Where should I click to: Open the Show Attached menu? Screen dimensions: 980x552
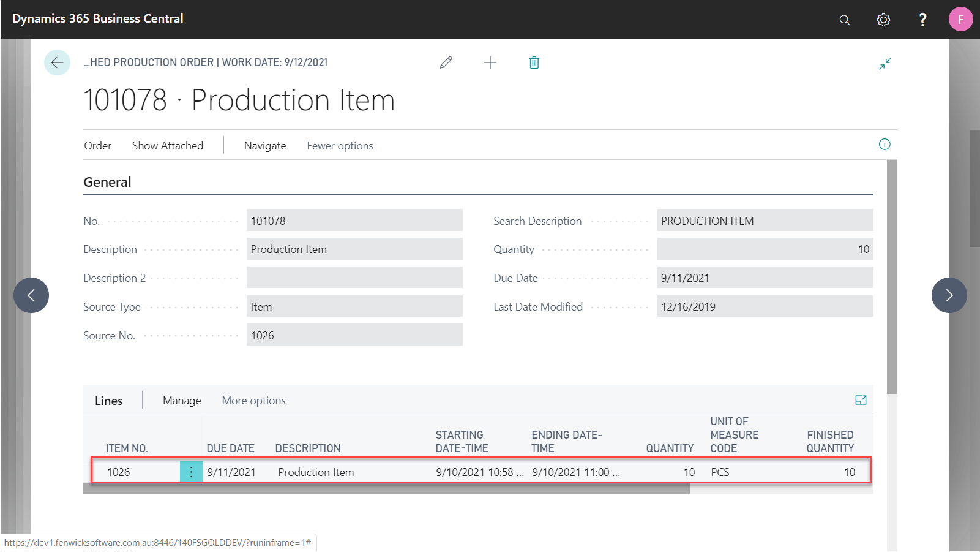pyautogui.click(x=168, y=146)
